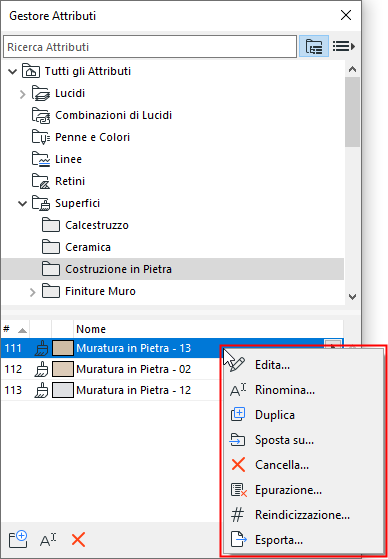
Task: Click the Superfici folder icon
Action: (x=41, y=203)
